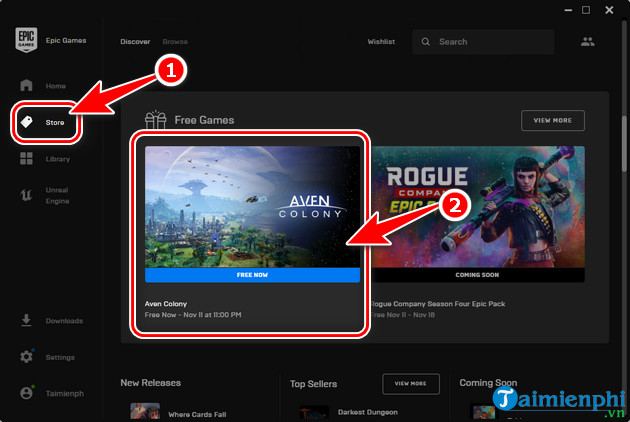
Task: Click the 'Free Nov 11 - Nov 18' text
Action: click(403, 315)
